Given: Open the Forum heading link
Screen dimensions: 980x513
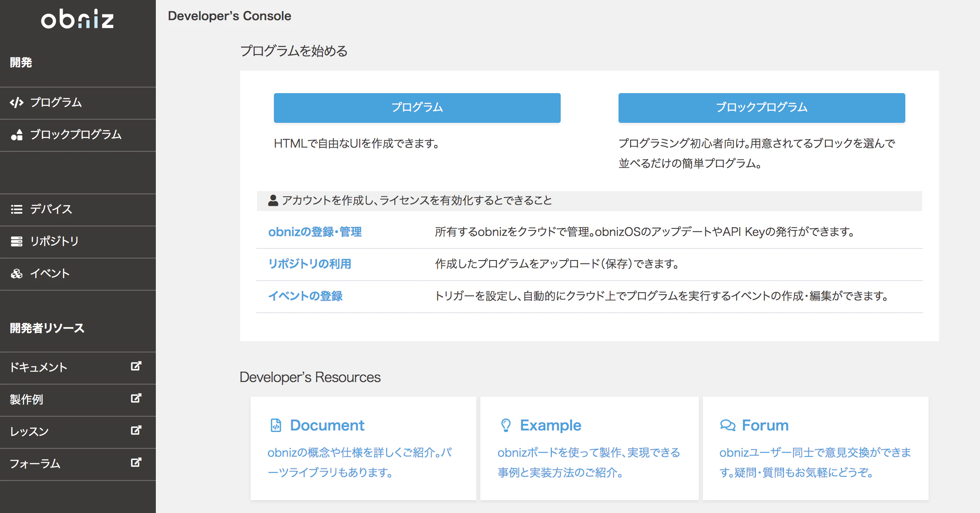Looking at the screenshot, I should (765, 425).
